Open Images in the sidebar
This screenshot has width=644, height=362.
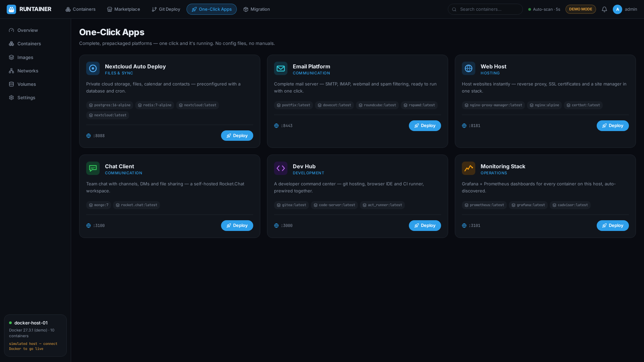(x=36, y=57)
